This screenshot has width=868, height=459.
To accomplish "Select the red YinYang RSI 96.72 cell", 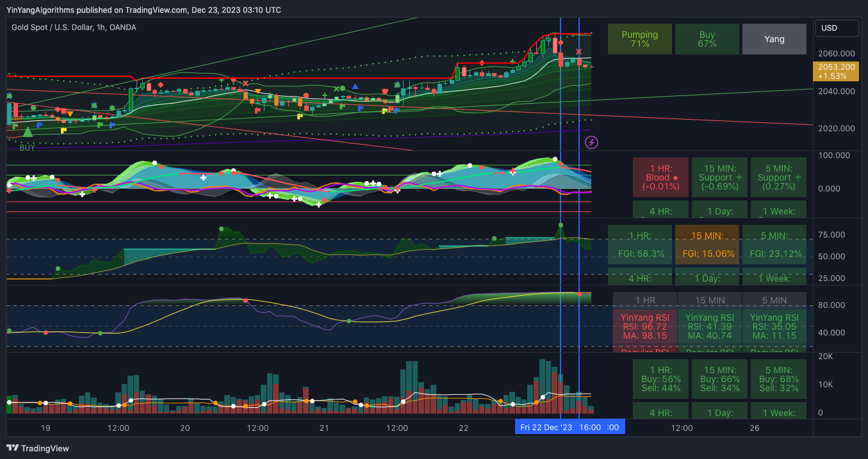I will click(645, 326).
